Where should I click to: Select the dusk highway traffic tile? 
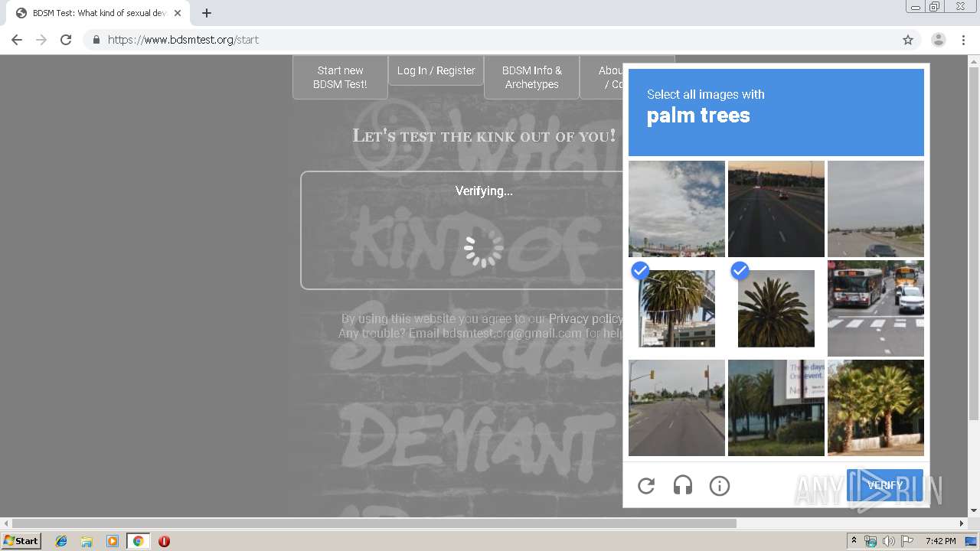[776, 209]
